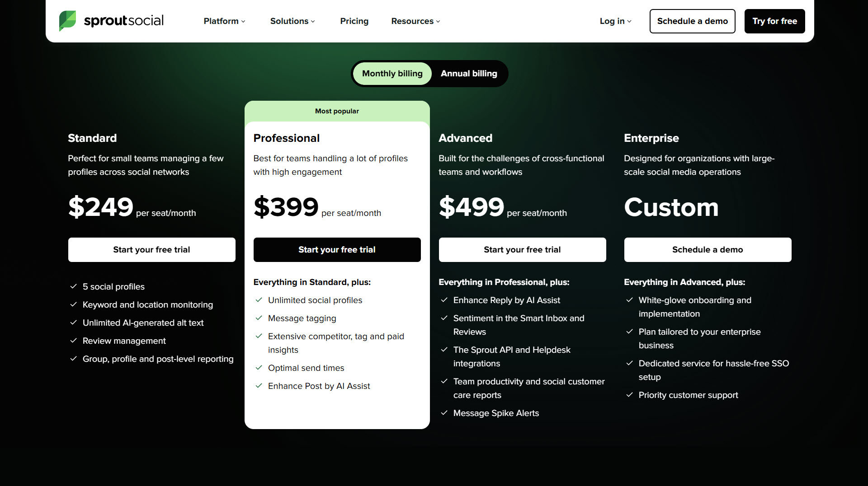Image resolution: width=868 pixels, height=486 pixels.
Task: Click checkmark icon beside 5 social profiles
Action: [x=73, y=286]
